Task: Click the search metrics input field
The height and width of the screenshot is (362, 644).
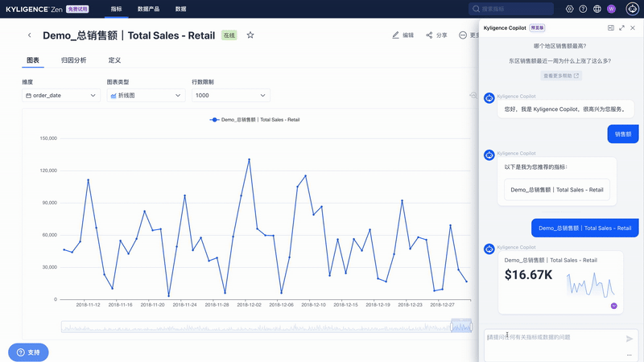Action: (x=511, y=9)
